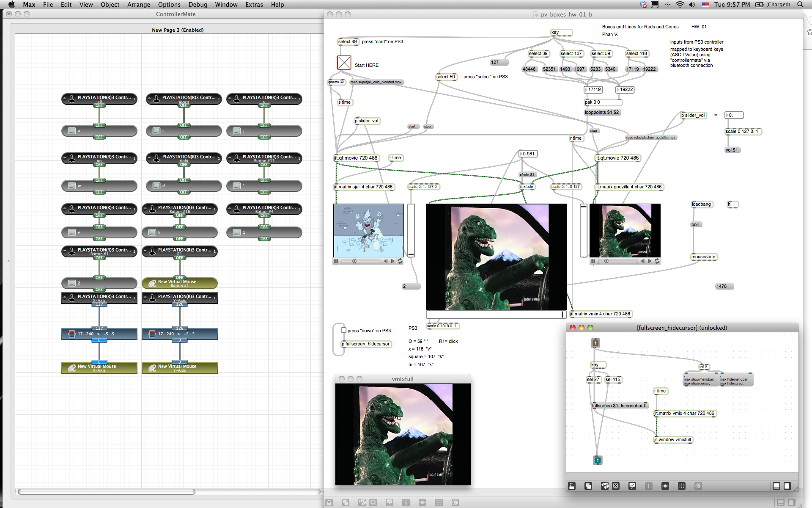Click the '48446' message box
The height and width of the screenshot is (508, 812).
pos(529,69)
